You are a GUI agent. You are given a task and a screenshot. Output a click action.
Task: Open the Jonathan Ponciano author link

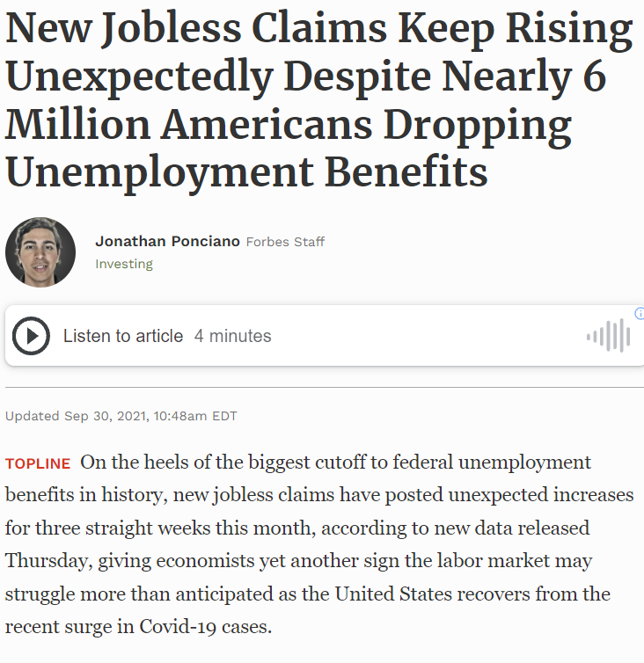point(167,241)
